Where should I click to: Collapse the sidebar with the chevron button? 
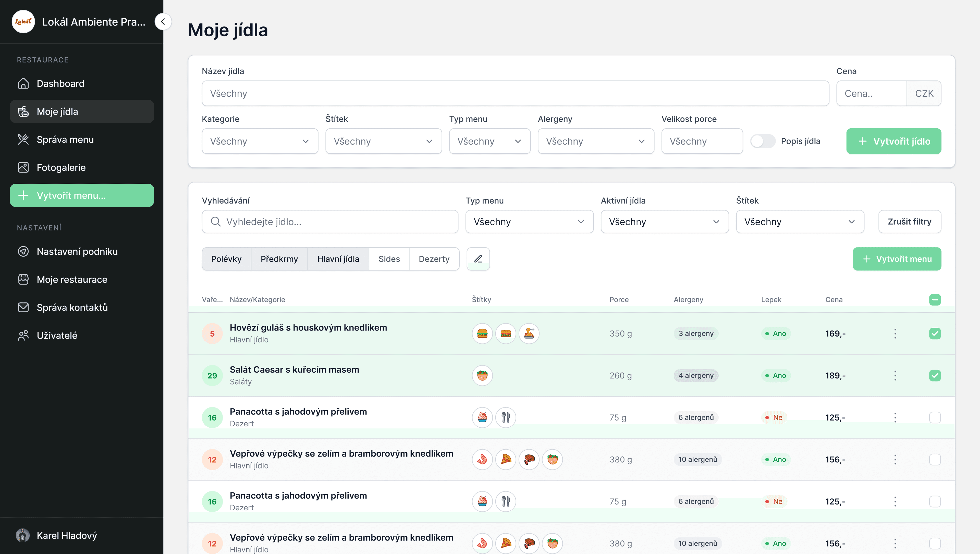(x=163, y=22)
